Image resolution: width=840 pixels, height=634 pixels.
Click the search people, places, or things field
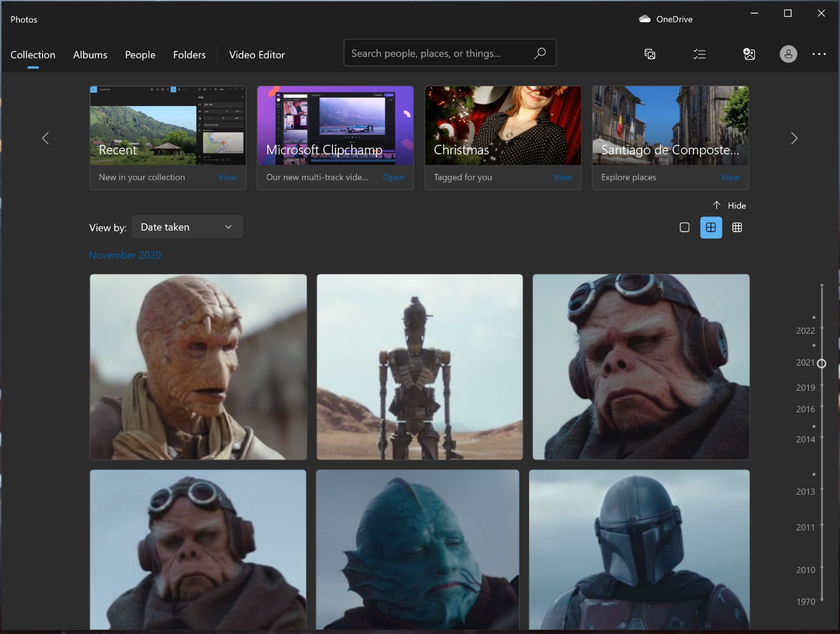[450, 53]
